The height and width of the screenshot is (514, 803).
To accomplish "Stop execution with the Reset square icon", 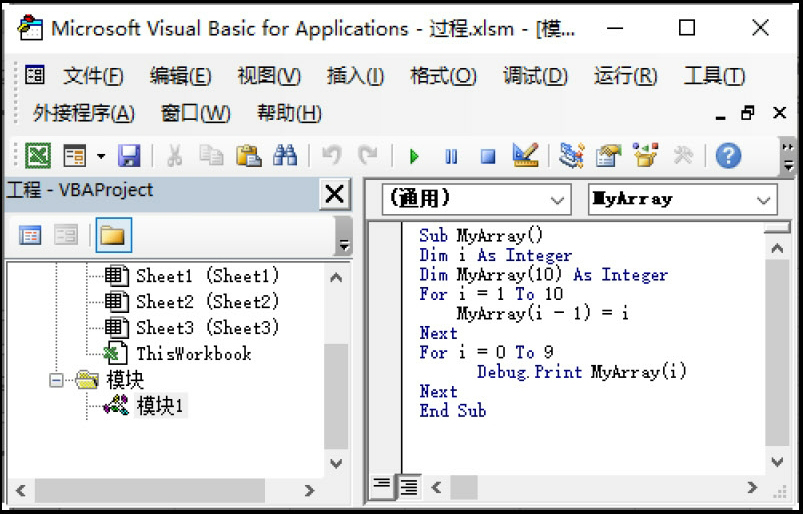I will pos(487,156).
